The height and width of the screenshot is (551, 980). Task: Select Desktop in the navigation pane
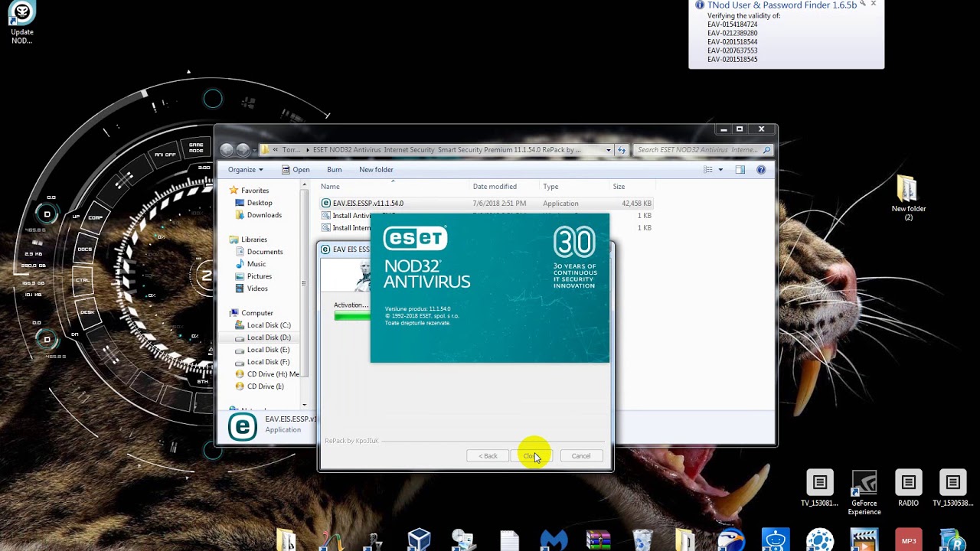click(260, 203)
